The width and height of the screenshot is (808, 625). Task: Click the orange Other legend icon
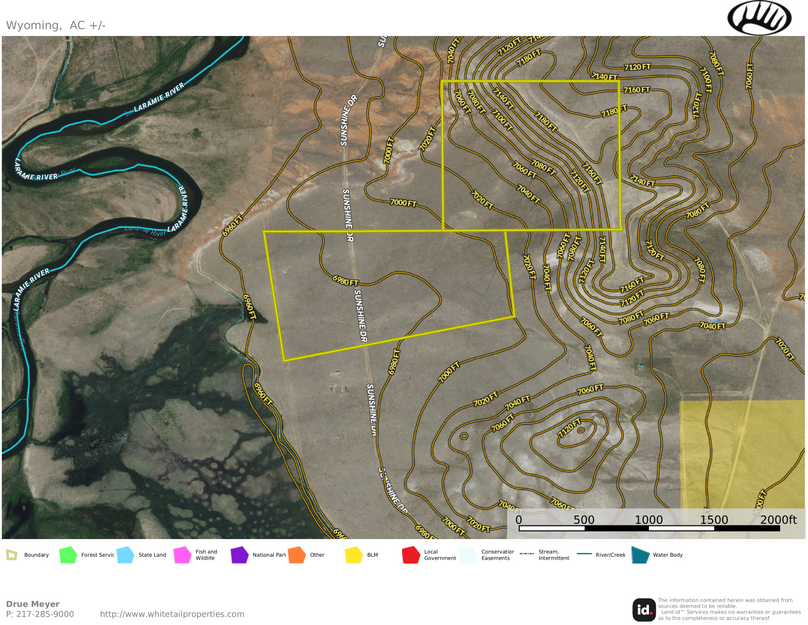[296, 555]
